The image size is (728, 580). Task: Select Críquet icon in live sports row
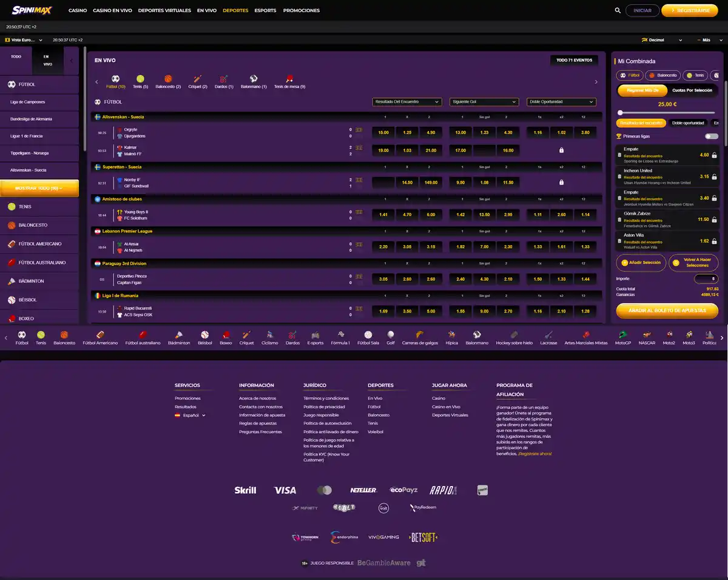(x=198, y=79)
